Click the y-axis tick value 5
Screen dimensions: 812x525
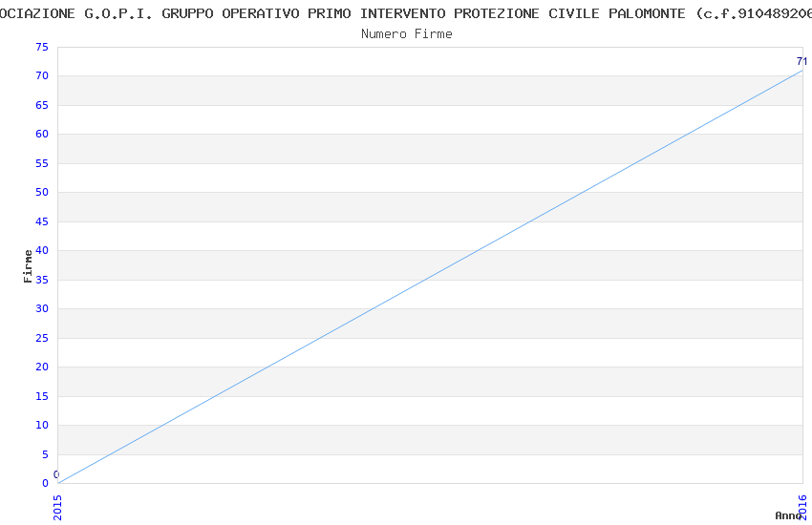pyautogui.click(x=45, y=454)
